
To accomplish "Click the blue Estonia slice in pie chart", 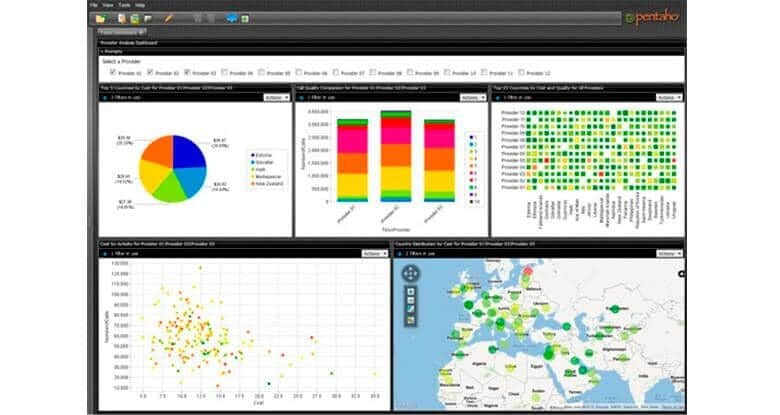I will [x=189, y=152].
